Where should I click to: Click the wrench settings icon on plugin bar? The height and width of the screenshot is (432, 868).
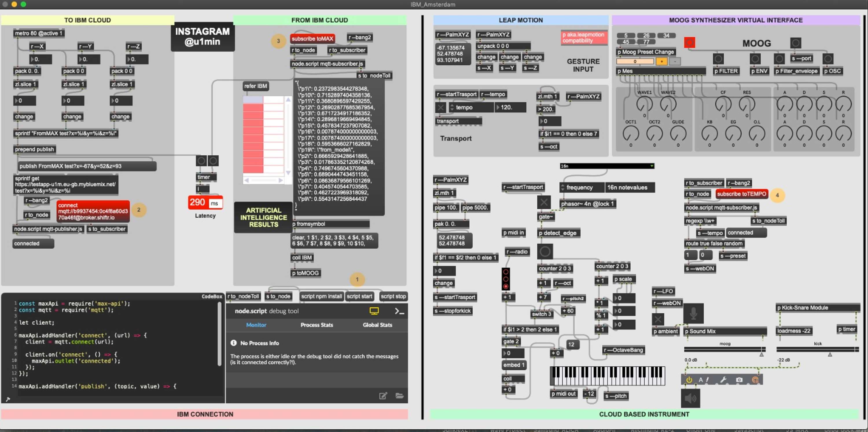tap(723, 380)
